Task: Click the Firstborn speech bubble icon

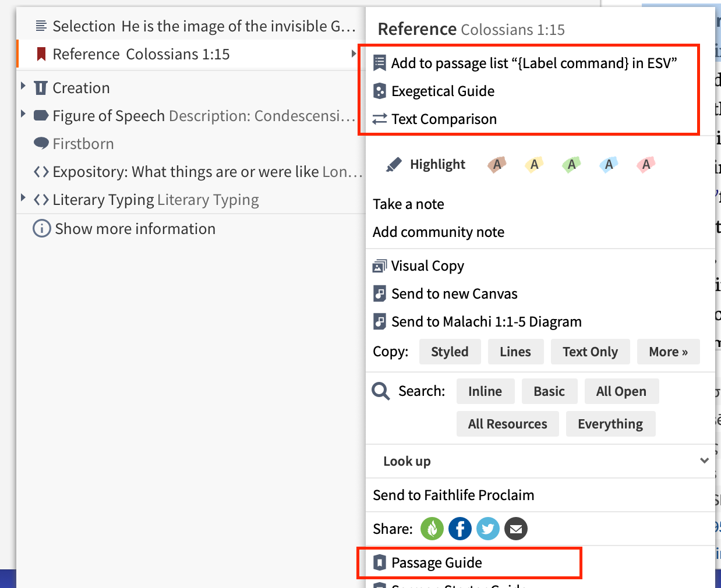Action: (41, 143)
